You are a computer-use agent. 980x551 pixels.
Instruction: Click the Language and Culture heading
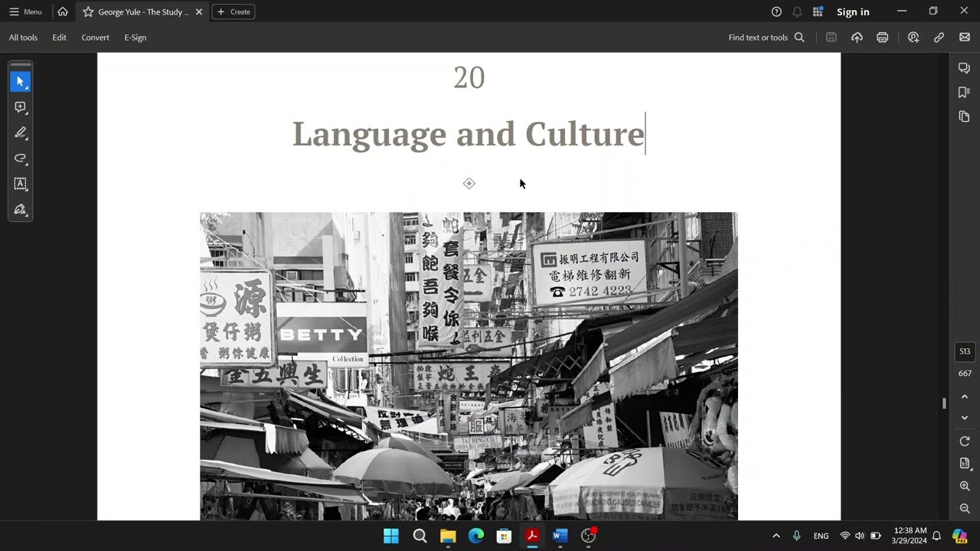(x=469, y=134)
